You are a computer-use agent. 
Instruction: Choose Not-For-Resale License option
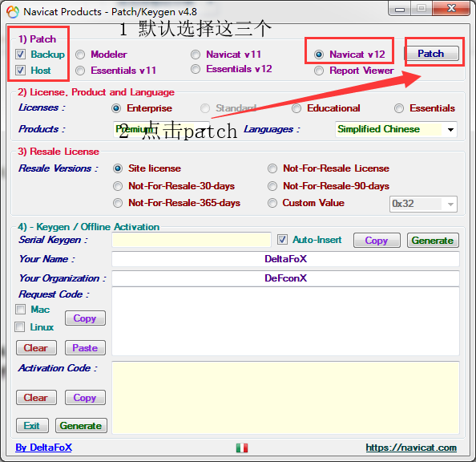point(272,168)
